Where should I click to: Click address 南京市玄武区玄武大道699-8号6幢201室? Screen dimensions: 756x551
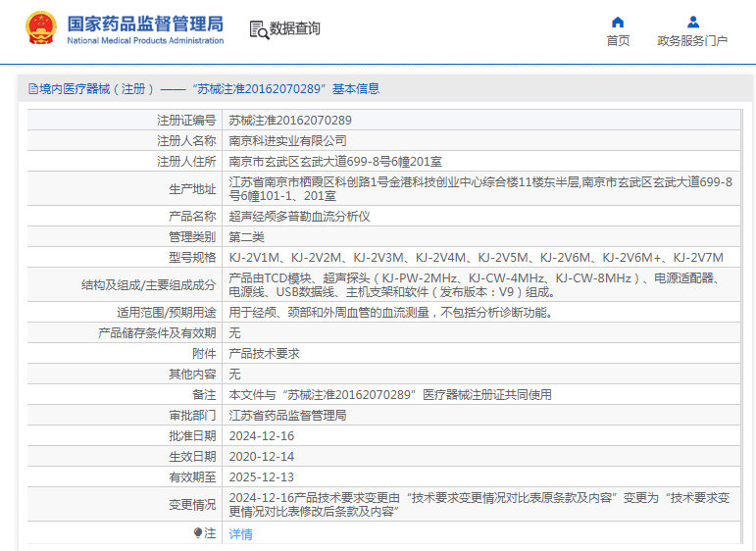[335, 162]
